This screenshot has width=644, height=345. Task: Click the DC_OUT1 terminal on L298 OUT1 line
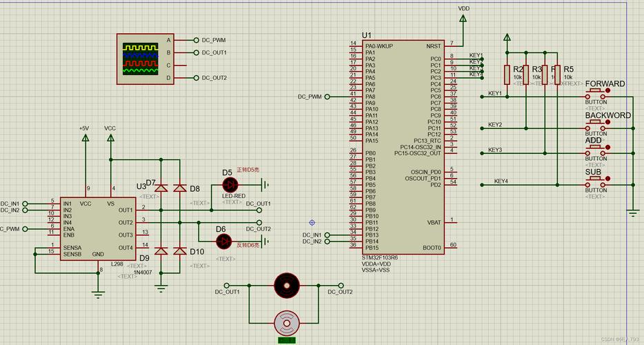(259, 210)
